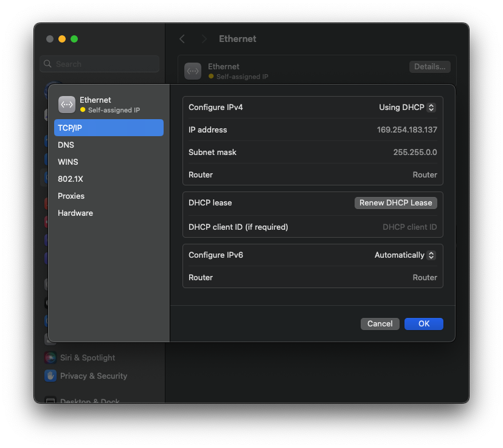Click the Cancel button
Screen dimensions: 503x448
click(x=380, y=324)
